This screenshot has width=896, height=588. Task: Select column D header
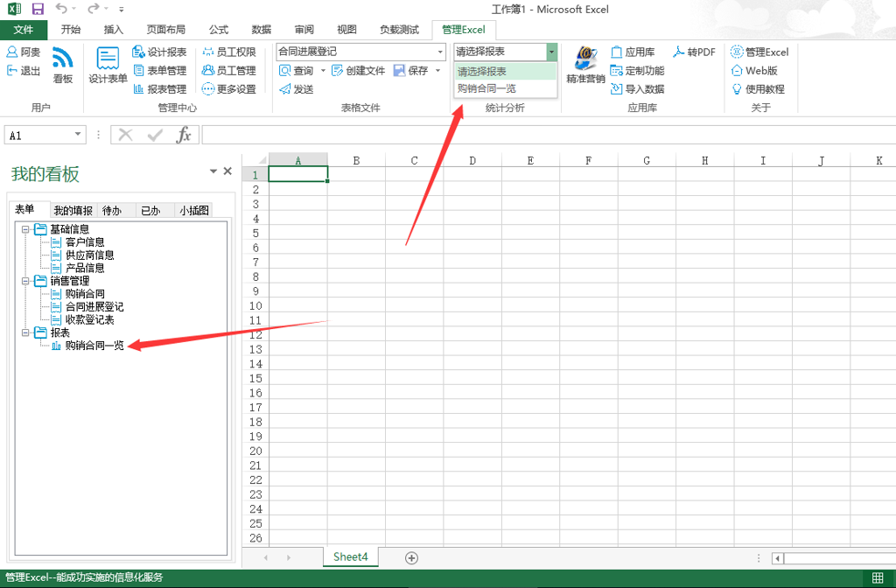pos(472,161)
